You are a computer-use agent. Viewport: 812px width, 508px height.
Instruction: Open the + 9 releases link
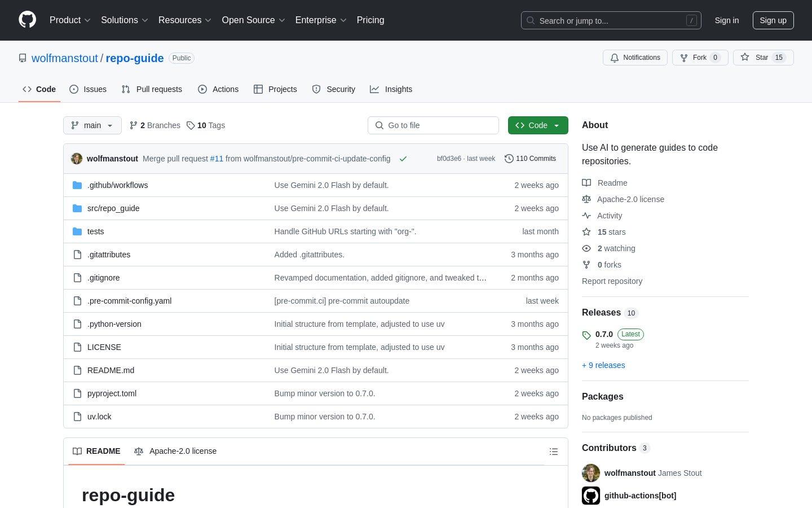603,365
